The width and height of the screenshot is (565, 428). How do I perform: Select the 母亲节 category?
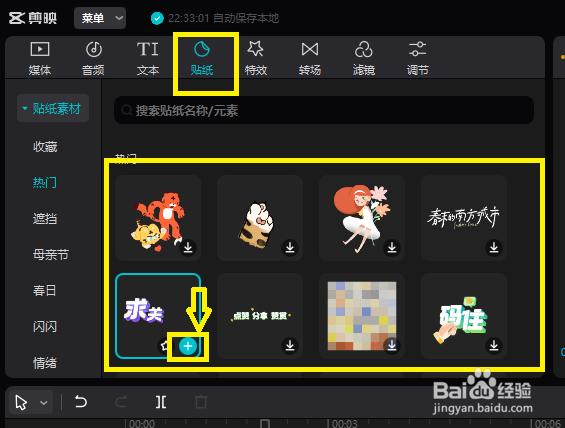click(x=51, y=255)
